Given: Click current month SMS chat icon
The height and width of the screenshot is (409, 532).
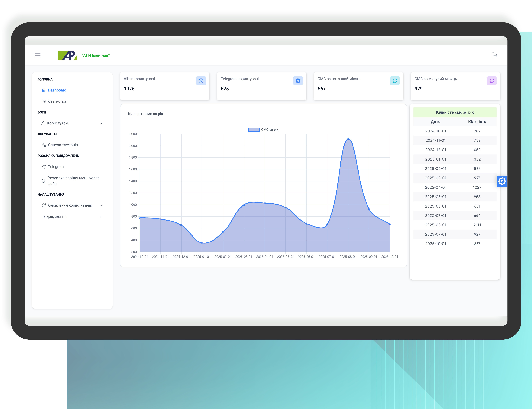Looking at the screenshot, I should pos(395,81).
